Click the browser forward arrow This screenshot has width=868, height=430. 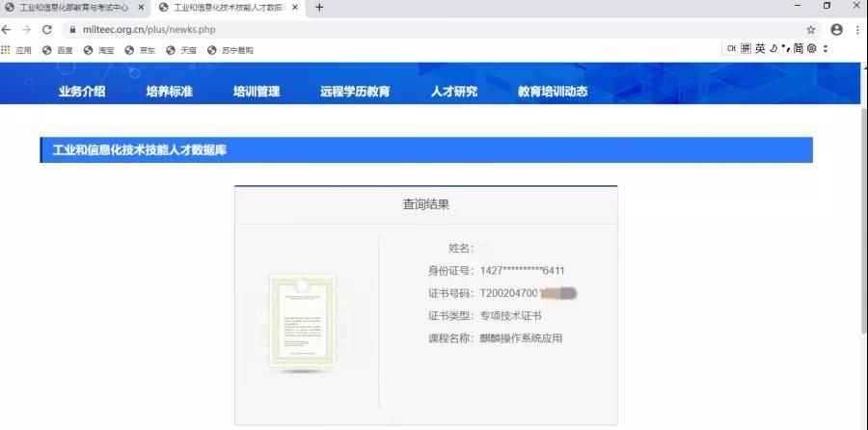[26, 30]
